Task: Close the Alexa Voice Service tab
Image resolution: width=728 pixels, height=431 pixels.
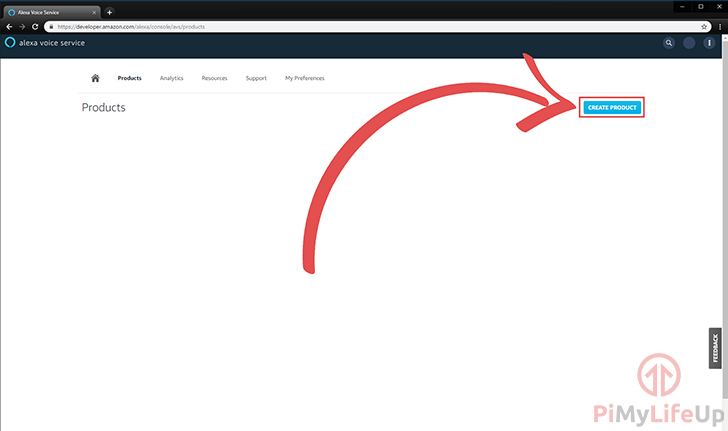Action: tap(94, 13)
